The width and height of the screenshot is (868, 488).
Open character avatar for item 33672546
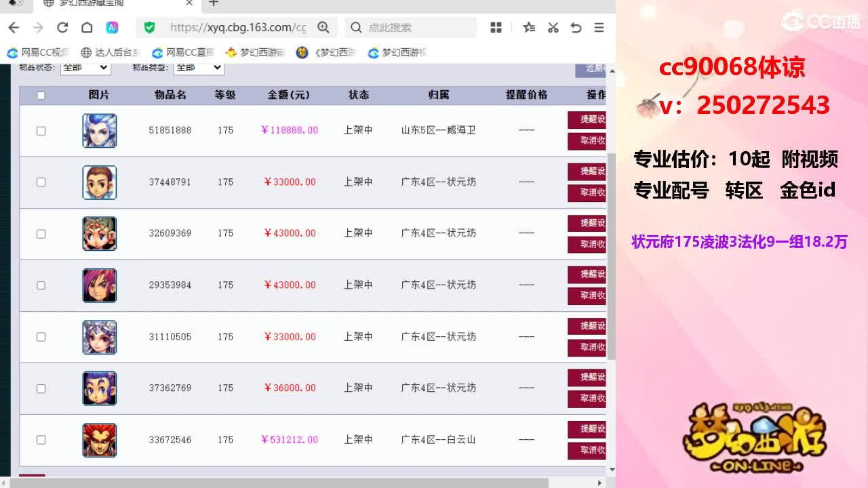point(100,440)
